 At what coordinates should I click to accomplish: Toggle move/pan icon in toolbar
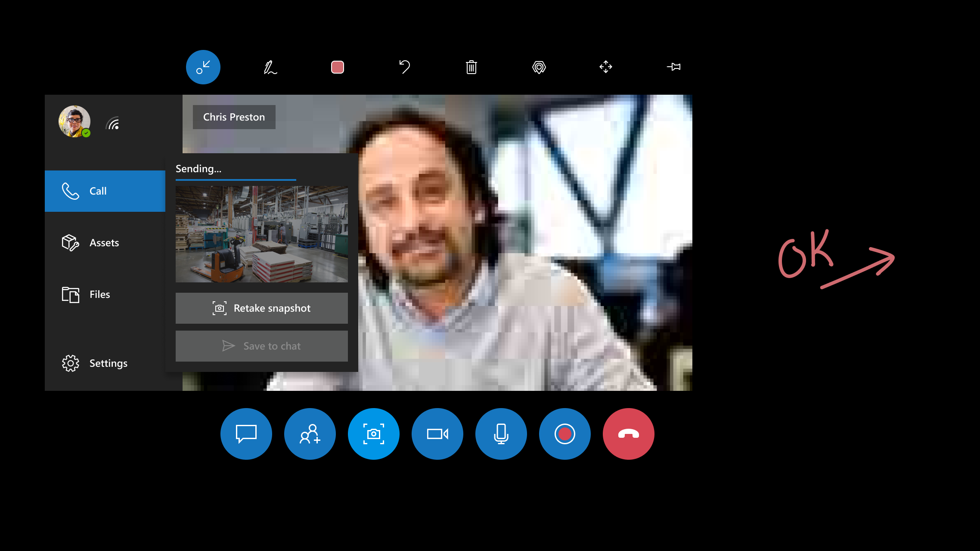tap(606, 67)
